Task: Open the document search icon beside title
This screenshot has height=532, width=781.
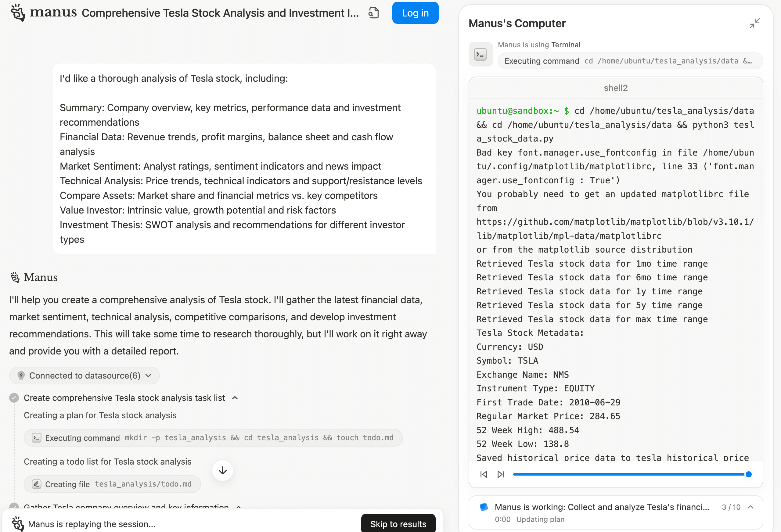Action: [x=373, y=13]
